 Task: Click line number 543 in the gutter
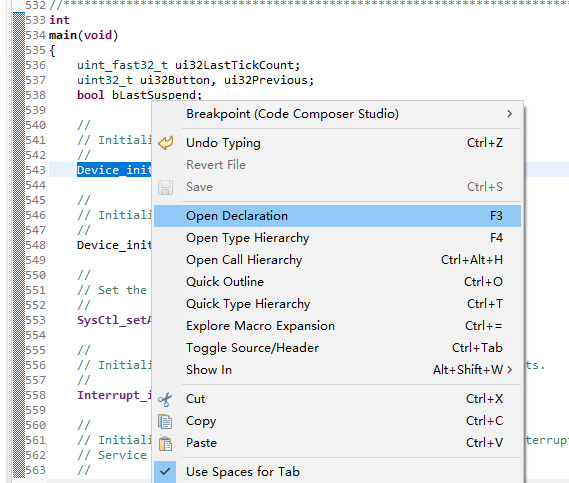click(36, 170)
